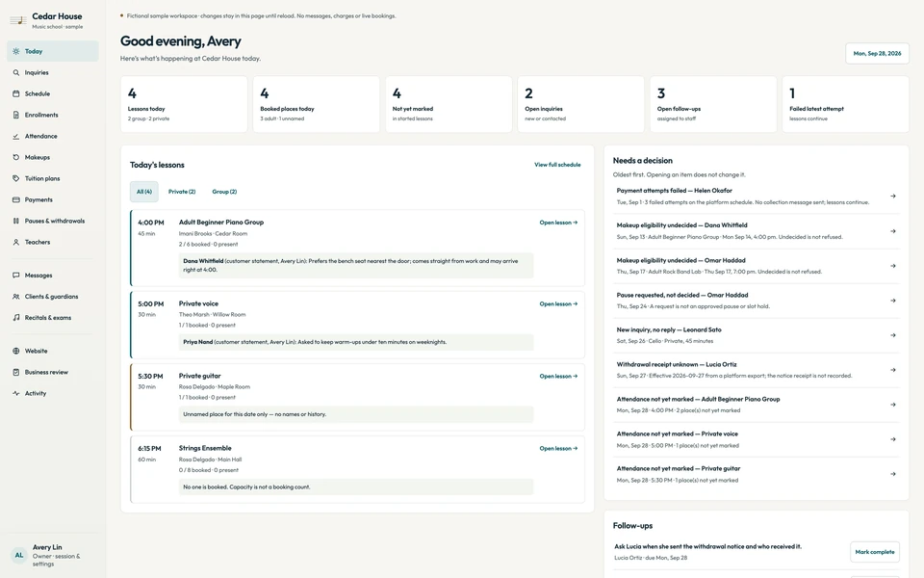Click the Website globe icon

pyautogui.click(x=16, y=351)
